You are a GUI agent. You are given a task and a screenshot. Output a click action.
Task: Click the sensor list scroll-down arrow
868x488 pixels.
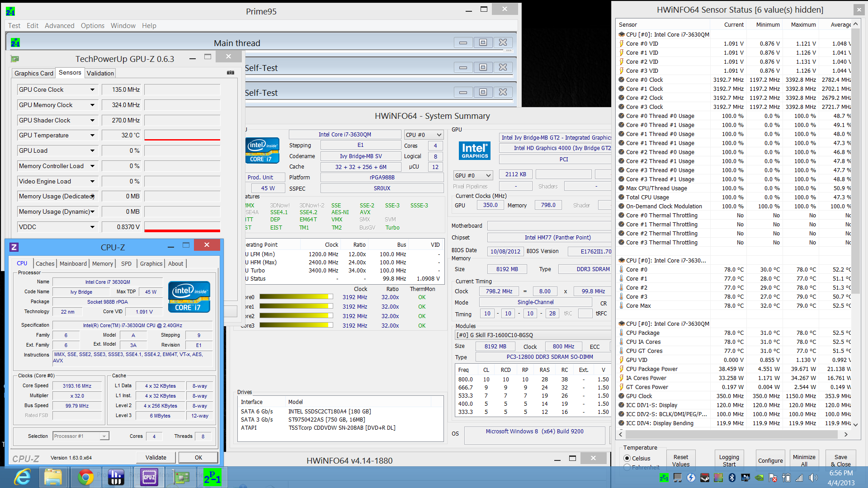click(x=855, y=424)
